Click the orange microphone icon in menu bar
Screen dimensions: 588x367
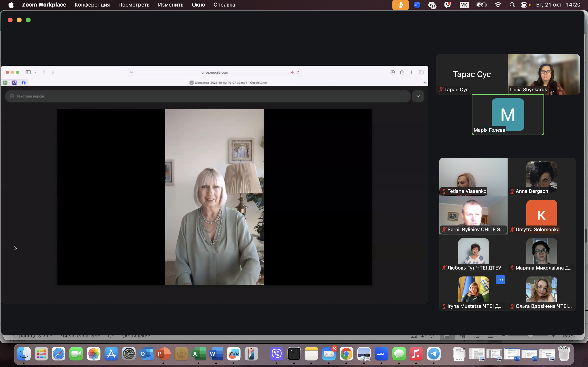click(x=400, y=5)
